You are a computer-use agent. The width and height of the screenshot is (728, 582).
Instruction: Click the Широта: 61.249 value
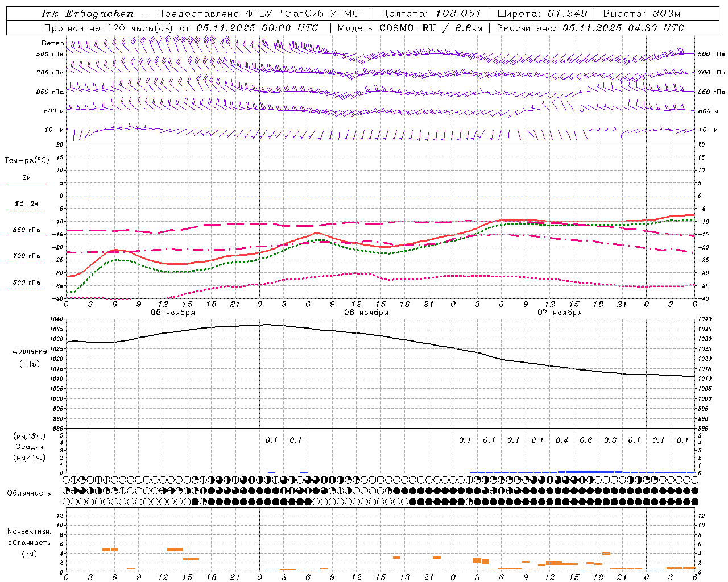(x=542, y=14)
